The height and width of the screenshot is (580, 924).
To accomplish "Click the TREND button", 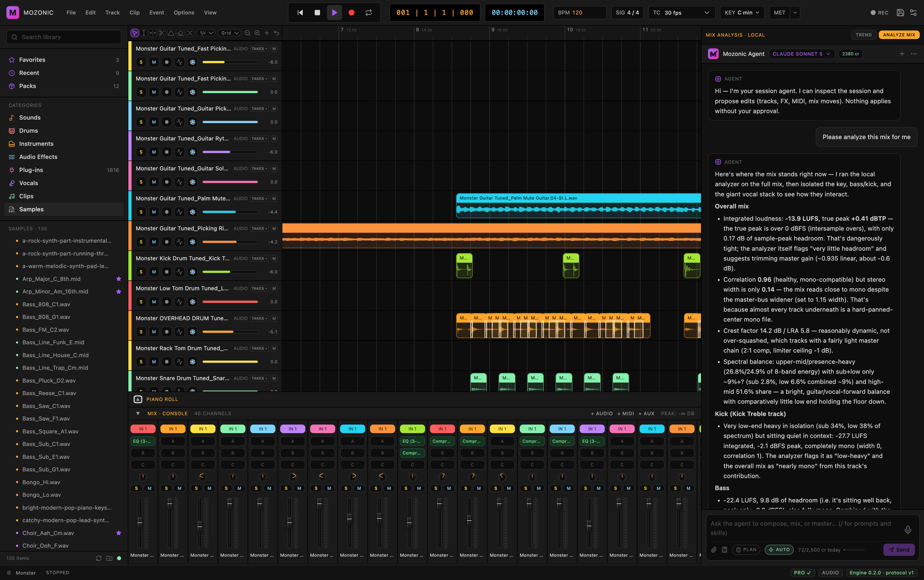I will pos(864,35).
